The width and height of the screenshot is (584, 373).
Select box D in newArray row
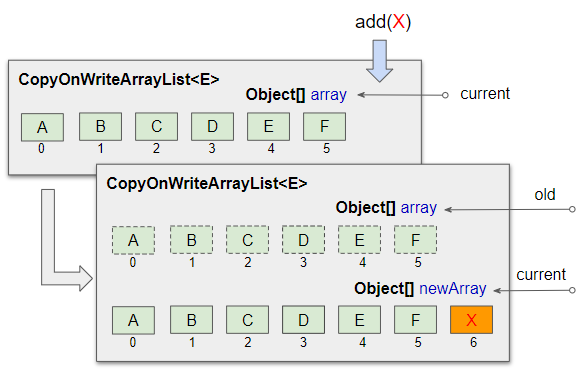(x=303, y=320)
